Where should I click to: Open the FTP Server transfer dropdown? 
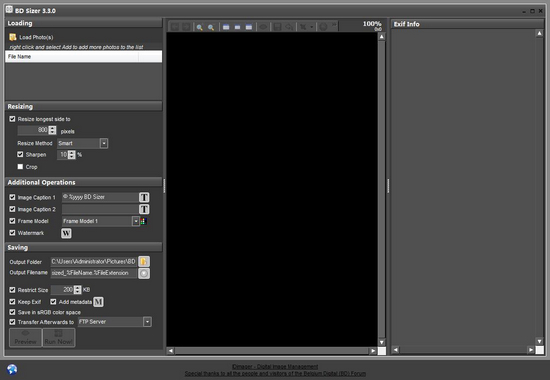[148, 322]
